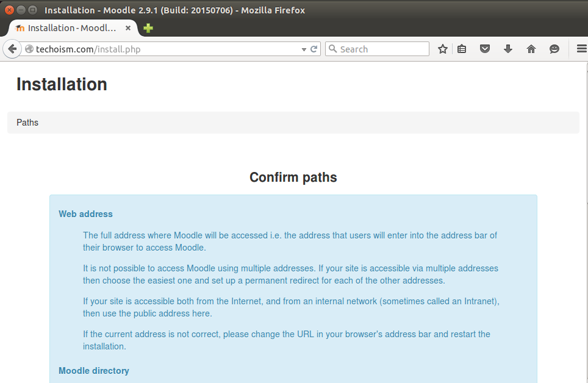
Task: Click the Moodle favicon on the tab
Action: click(x=20, y=28)
